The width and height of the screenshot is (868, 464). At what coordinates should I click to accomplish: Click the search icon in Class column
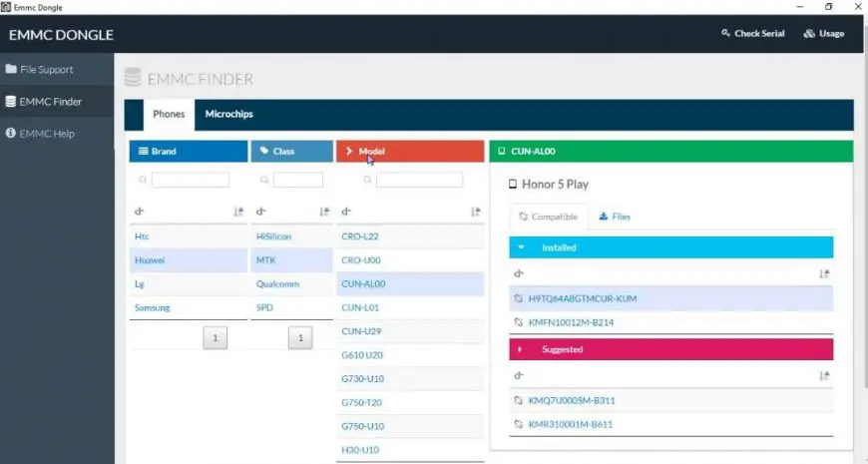264,180
